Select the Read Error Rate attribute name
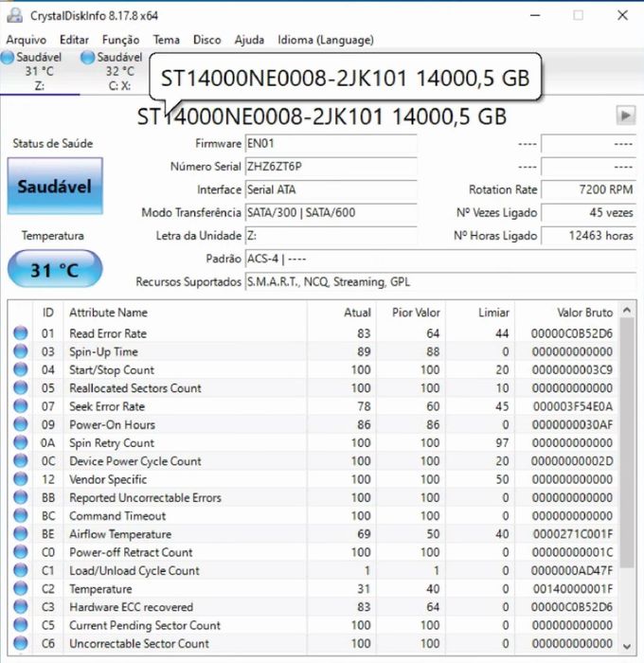The image size is (644, 663). [108, 333]
